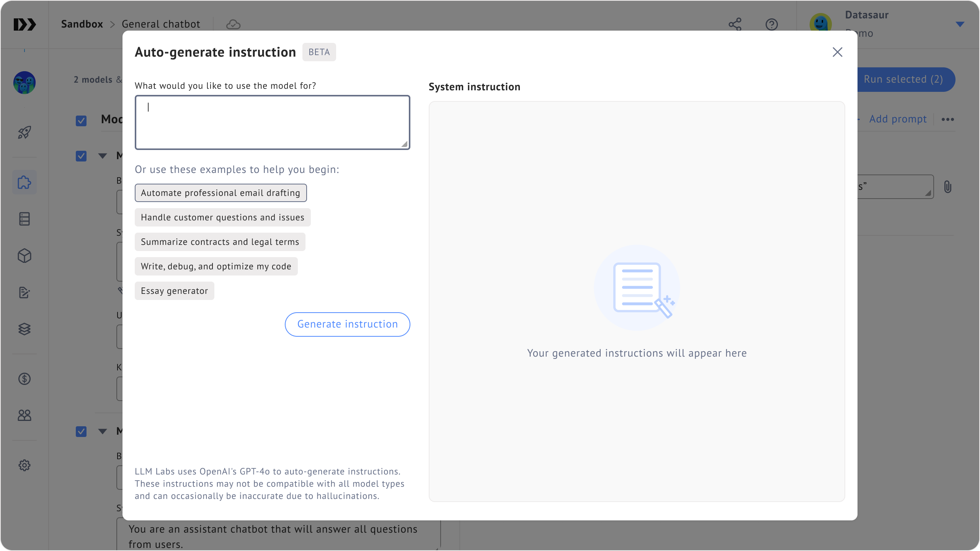The width and height of the screenshot is (980, 551).
Task: Collapse the second model section arrow
Action: tap(103, 432)
